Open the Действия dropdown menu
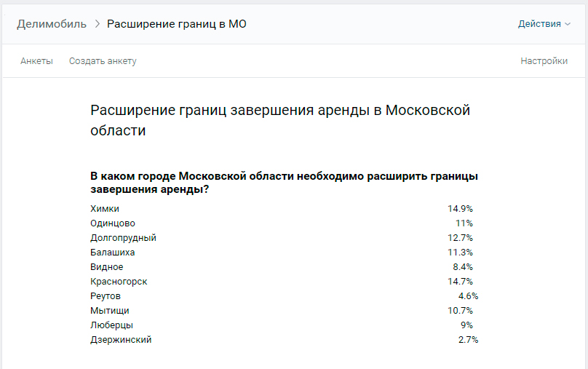Screen dimensions: 588x369 pyautogui.click(x=544, y=24)
